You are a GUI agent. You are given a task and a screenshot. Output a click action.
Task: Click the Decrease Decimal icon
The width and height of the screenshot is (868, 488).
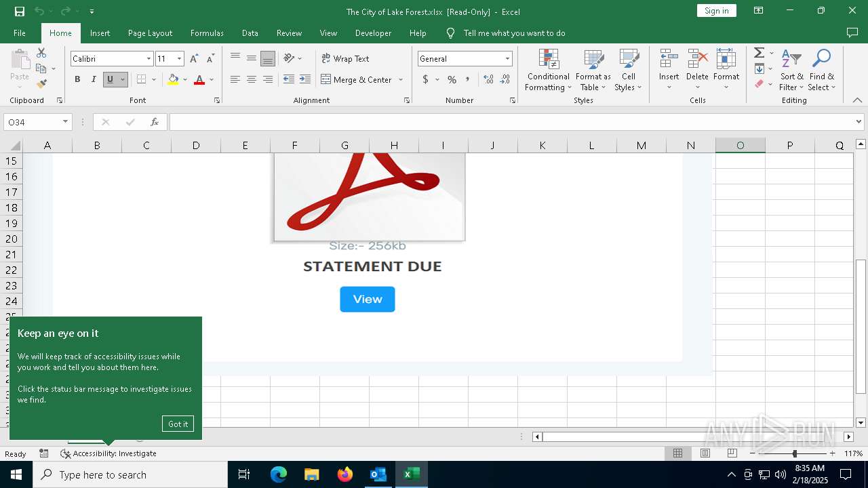coord(506,79)
